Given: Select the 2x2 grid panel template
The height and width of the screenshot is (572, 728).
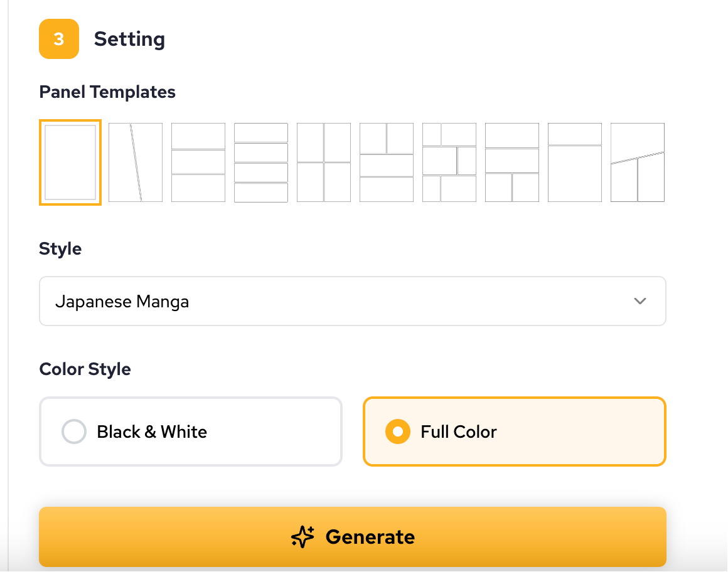Looking at the screenshot, I should 324,162.
